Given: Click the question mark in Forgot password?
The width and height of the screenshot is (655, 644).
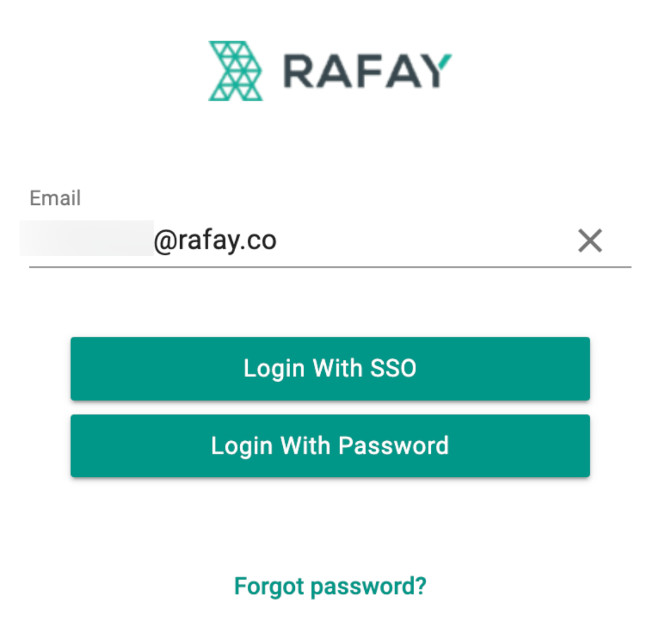Looking at the screenshot, I should point(420,585).
